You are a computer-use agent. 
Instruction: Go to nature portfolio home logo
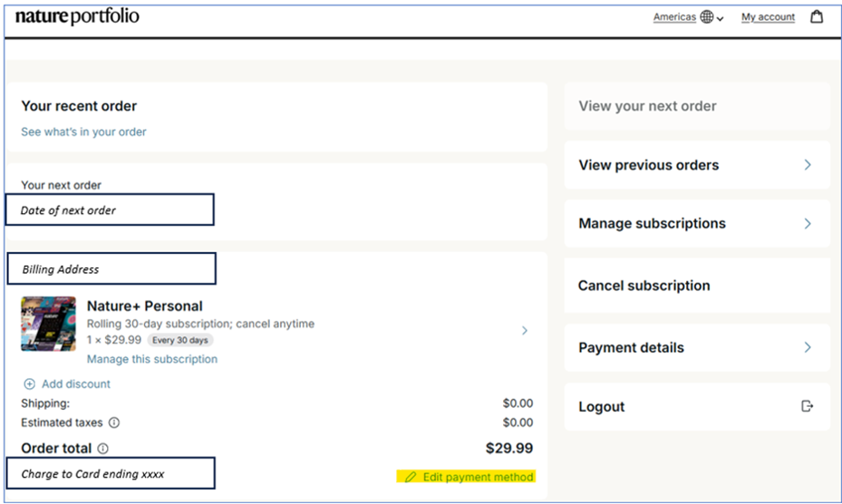(77, 16)
